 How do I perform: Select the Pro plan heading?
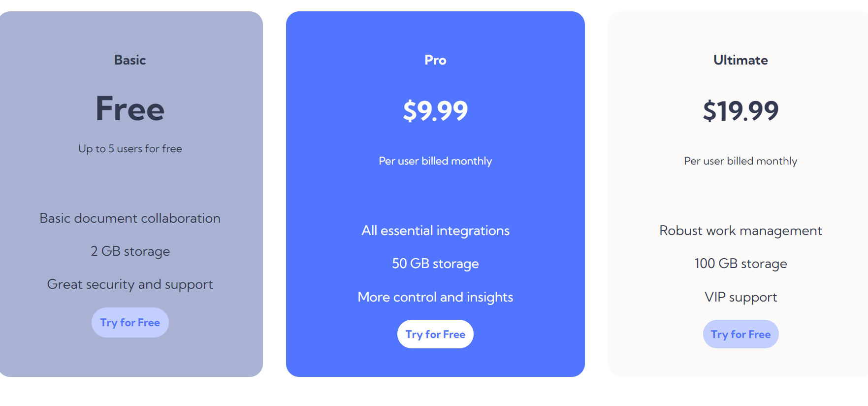click(x=435, y=60)
